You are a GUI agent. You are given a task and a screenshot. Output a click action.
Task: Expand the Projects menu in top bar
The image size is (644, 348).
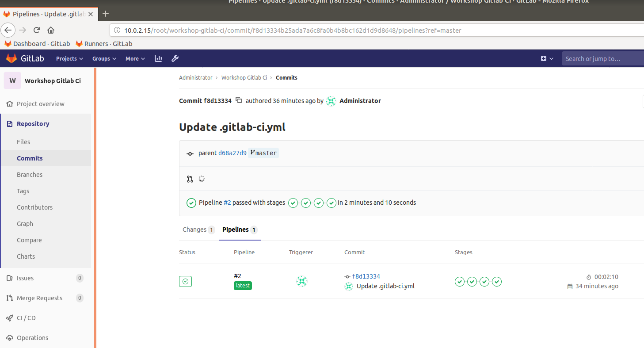[69, 58]
